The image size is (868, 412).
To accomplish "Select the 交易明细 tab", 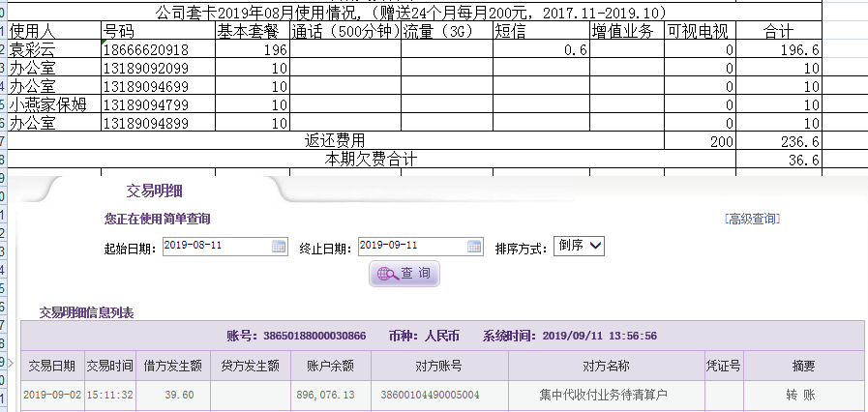I will click(154, 190).
